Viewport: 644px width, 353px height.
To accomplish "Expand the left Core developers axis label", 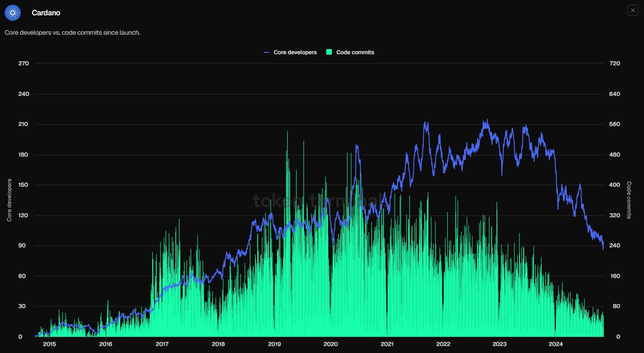I will coord(8,200).
